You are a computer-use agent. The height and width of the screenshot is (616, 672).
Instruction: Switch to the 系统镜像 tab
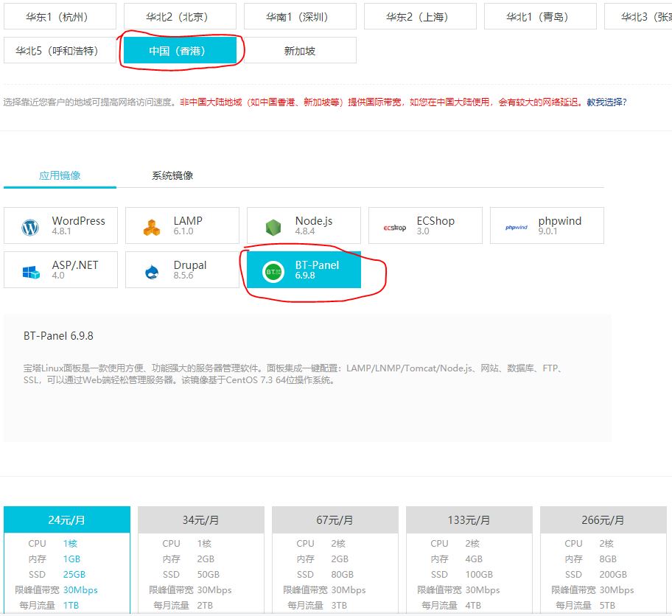[x=172, y=175]
